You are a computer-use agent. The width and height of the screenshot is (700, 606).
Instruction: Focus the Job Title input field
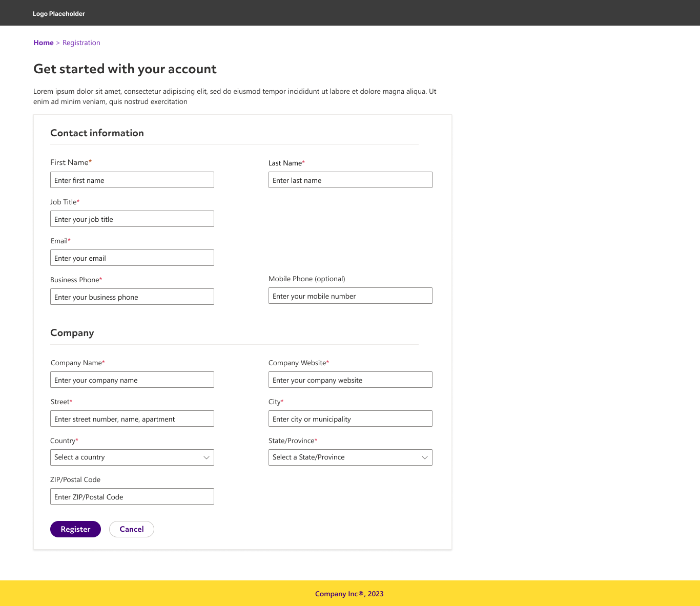pos(132,219)
